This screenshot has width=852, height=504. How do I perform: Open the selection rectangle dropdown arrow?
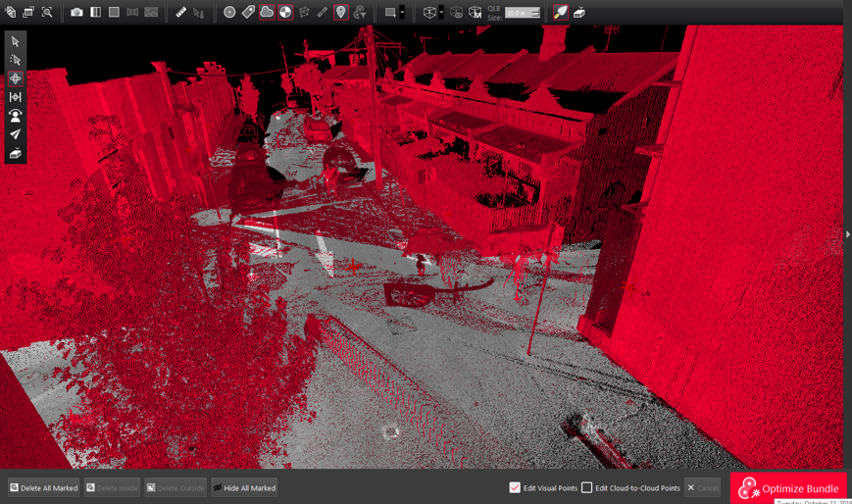[402, 13]
